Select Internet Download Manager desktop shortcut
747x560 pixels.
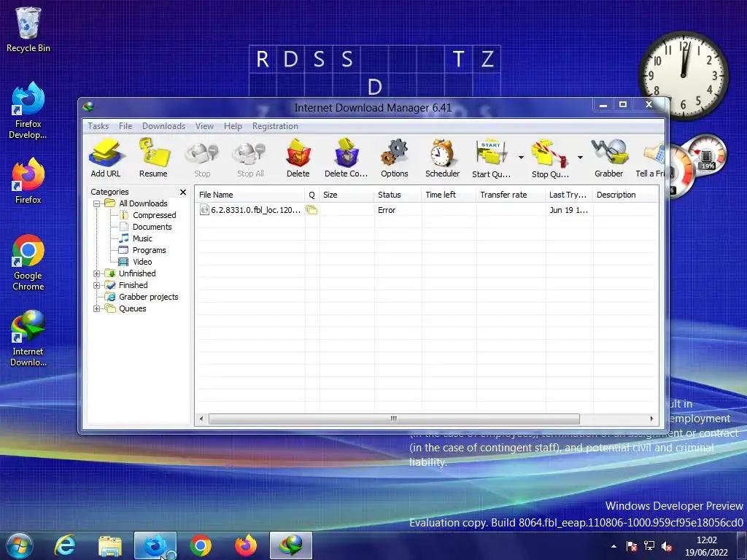point(28,338)
